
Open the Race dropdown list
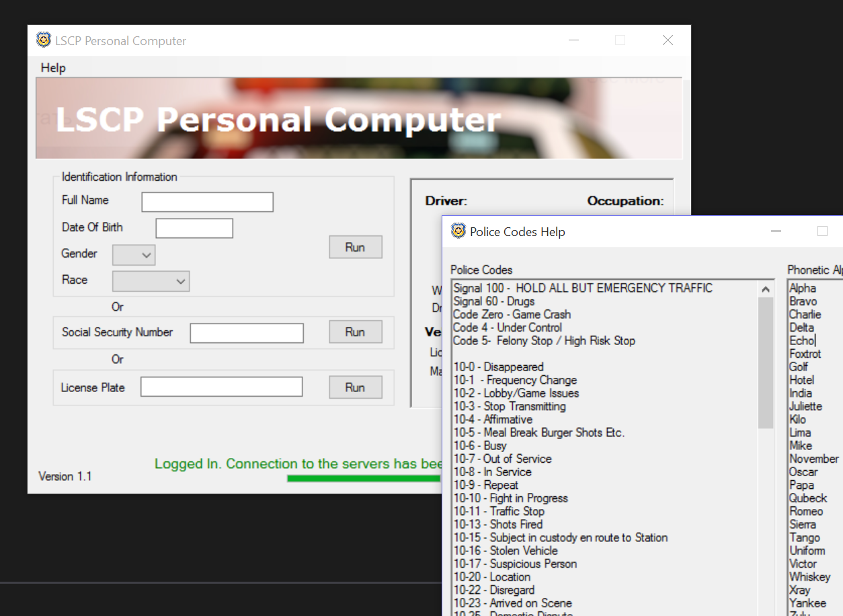point(151,281)
